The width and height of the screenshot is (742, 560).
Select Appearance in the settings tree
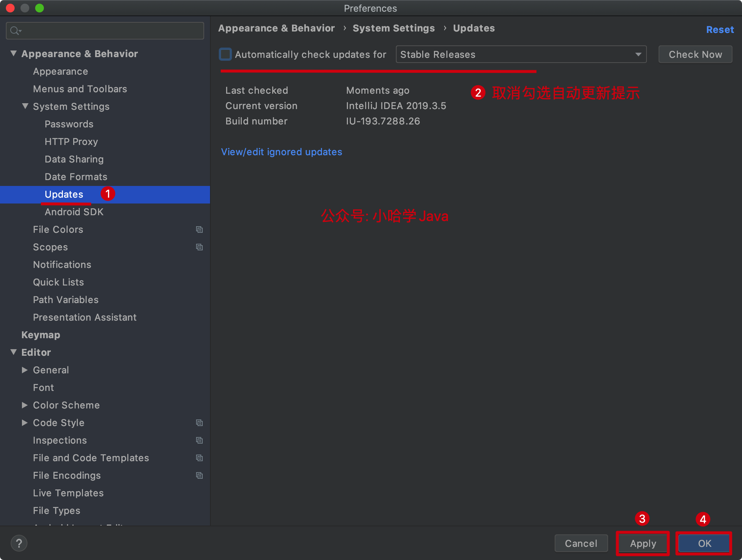60,71
